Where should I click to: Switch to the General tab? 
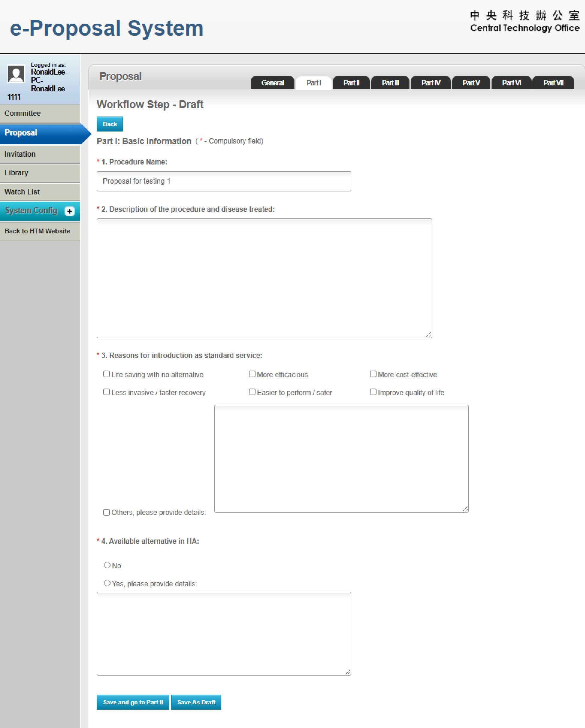[x=272, y=83]
